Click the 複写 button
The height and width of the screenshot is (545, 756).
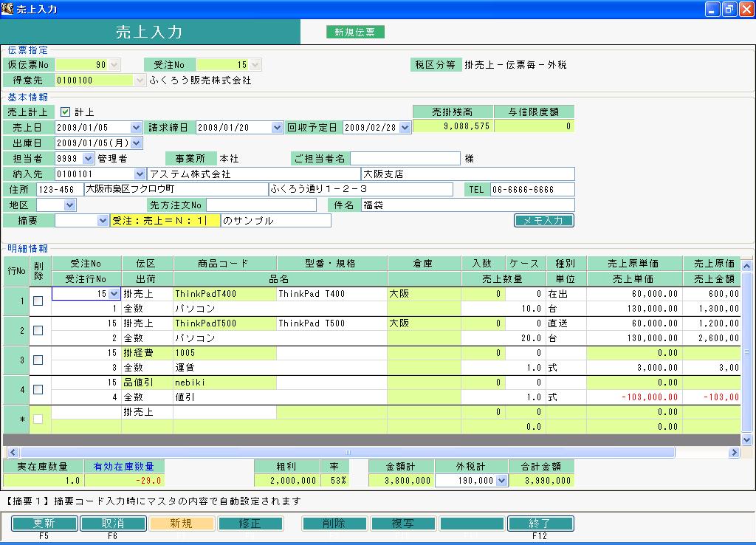(403, 524)
